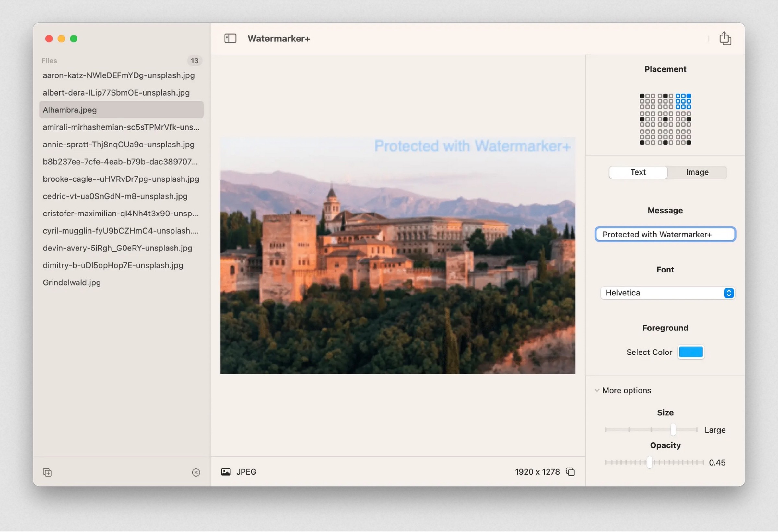
Task: Click the font dropdown stepper arrows
Action: 728,293
